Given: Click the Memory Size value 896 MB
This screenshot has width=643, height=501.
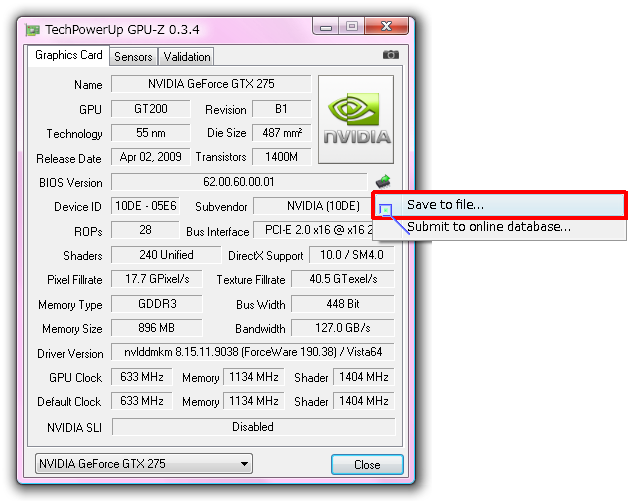Looking at the screenshot, I should (157, 328).
